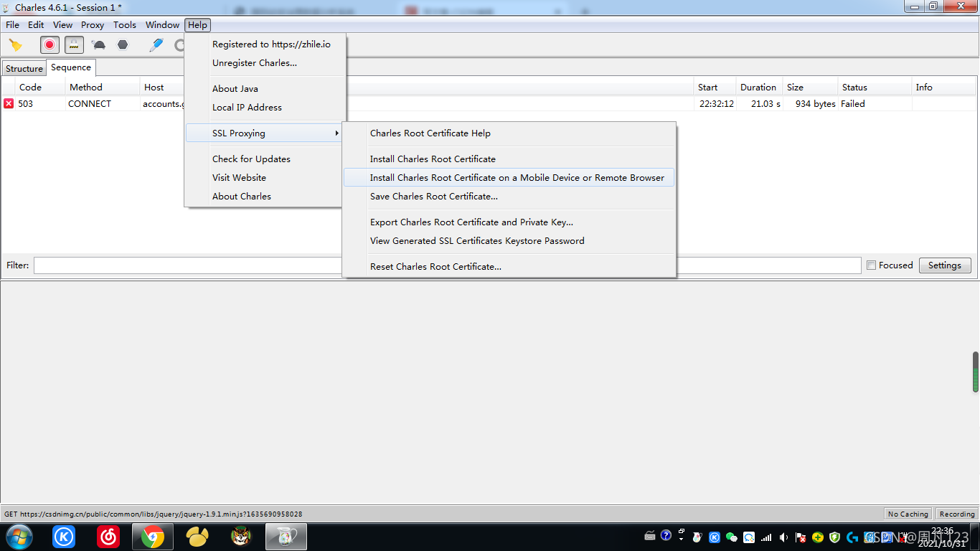Open Charles Root Certificate Help
Viewport: 980px width, 551px height.
[x=509, y=133]
